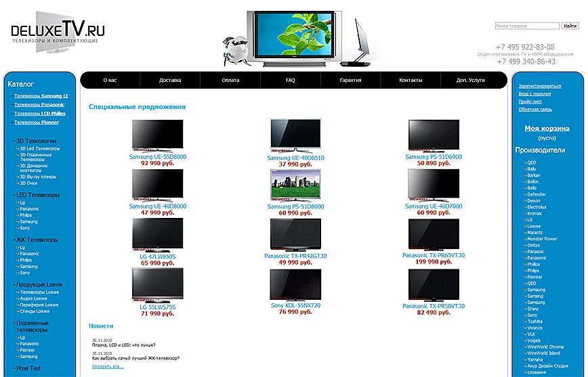
Task: Select 'Electrolux' in the manufacturers list
Action: [537, 207]
